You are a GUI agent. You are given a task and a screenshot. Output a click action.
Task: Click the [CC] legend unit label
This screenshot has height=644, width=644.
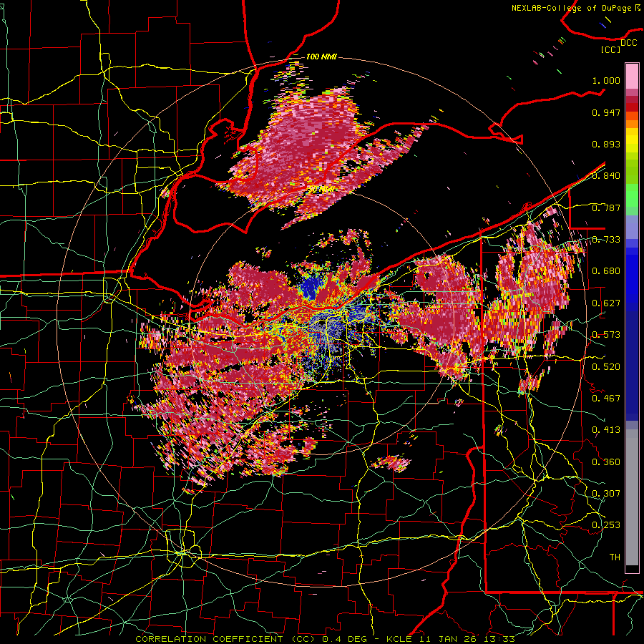[x=611, y=49]
